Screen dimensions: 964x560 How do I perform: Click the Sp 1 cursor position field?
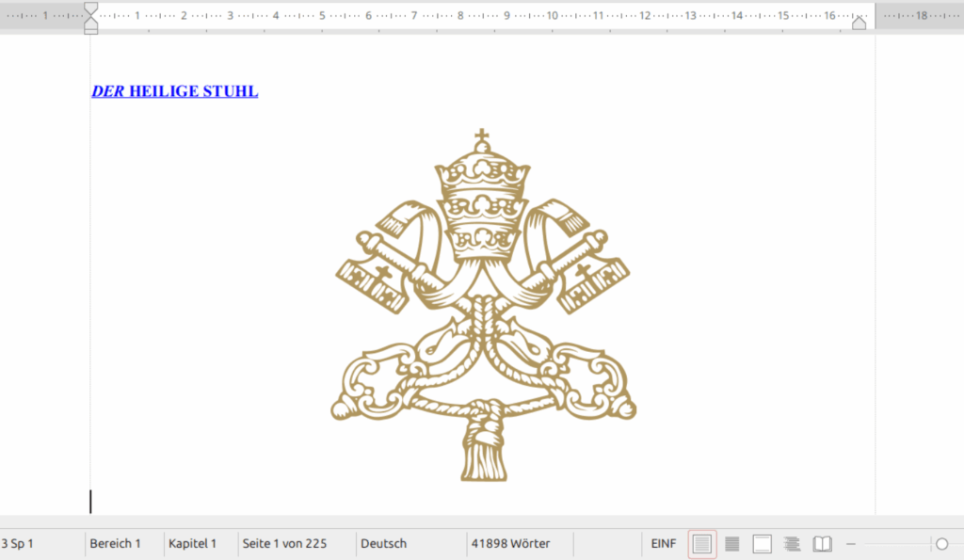(x=17, y=543)
